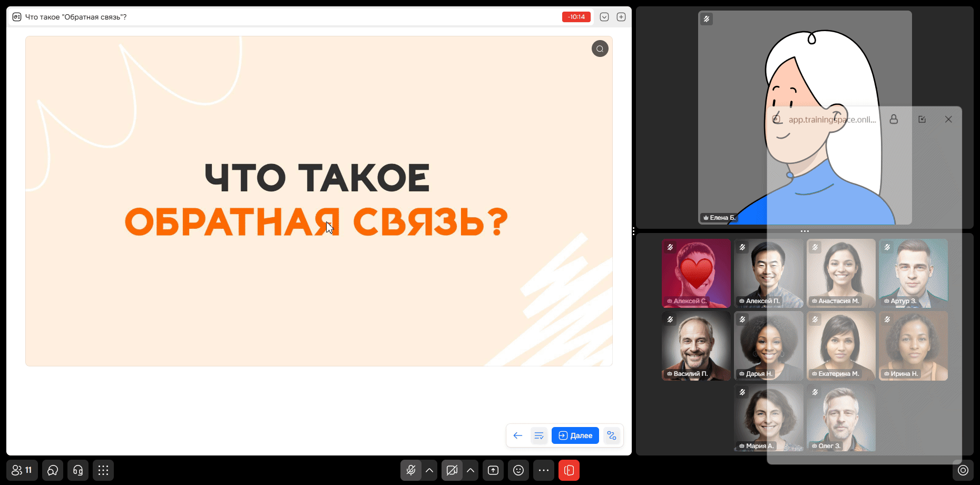The image size is (980, 485).
Task: Toggle the red side panel layout button
Action: click(569, 470)
